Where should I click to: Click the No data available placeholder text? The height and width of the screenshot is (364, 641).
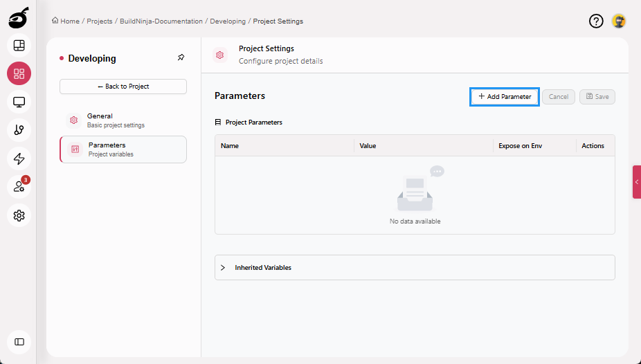click(x=415, y=221)
